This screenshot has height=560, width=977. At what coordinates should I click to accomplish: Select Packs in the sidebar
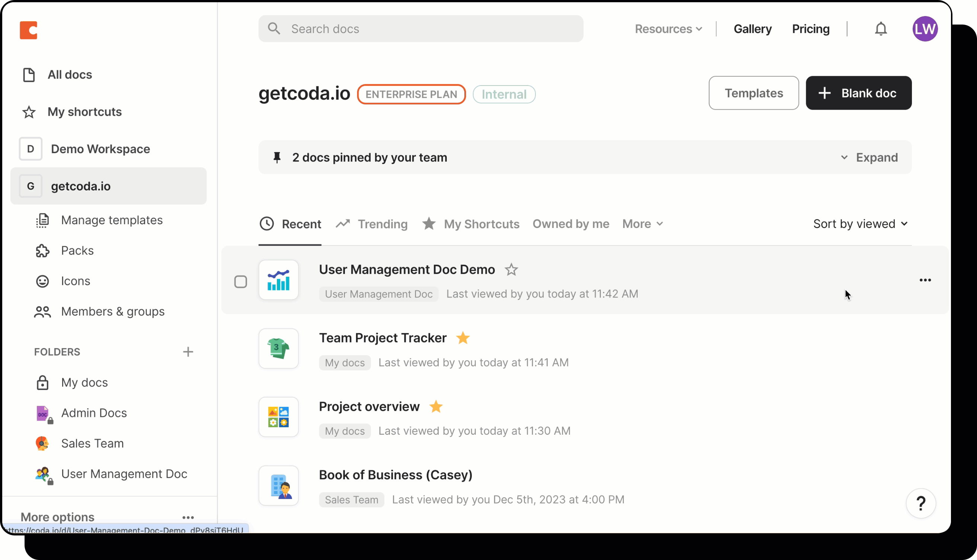pos(78,250)
